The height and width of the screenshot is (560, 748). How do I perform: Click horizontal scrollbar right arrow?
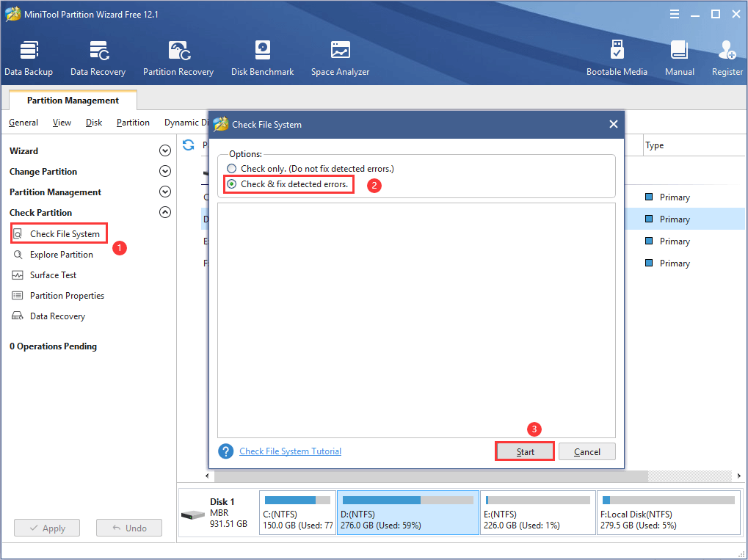point(738,476)
